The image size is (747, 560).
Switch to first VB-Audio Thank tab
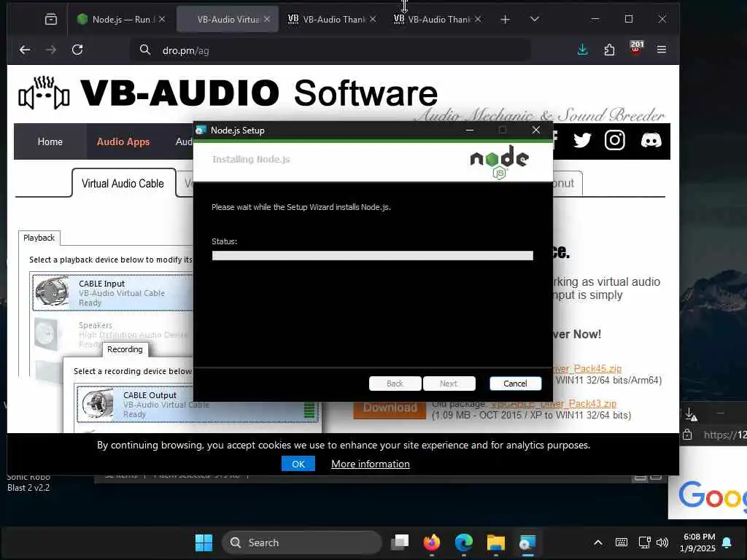tap(332, 19)
